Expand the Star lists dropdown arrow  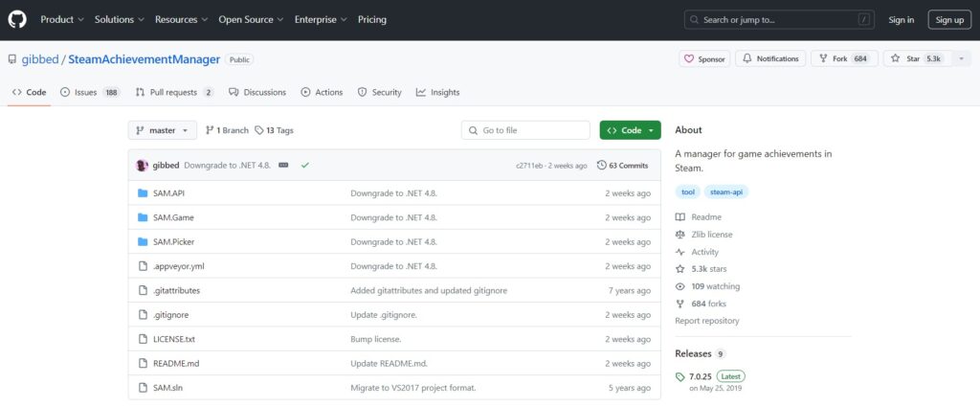[961, 58]
